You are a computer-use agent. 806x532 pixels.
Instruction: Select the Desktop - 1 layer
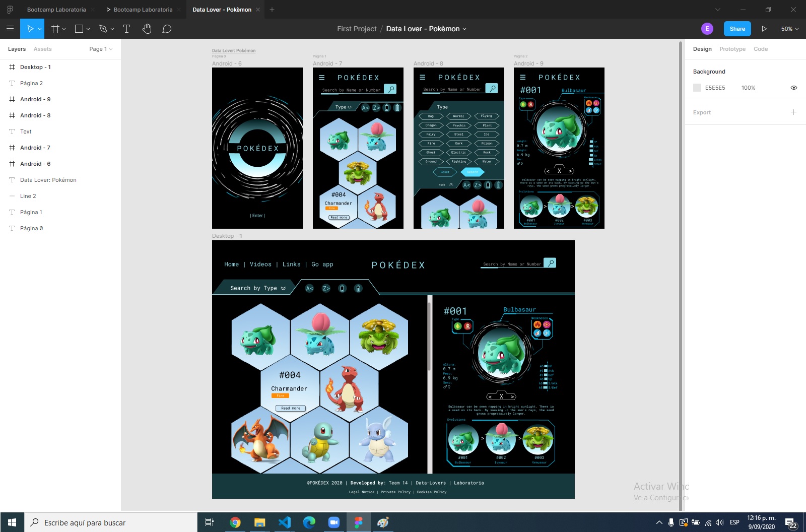[x=60, y=67]
